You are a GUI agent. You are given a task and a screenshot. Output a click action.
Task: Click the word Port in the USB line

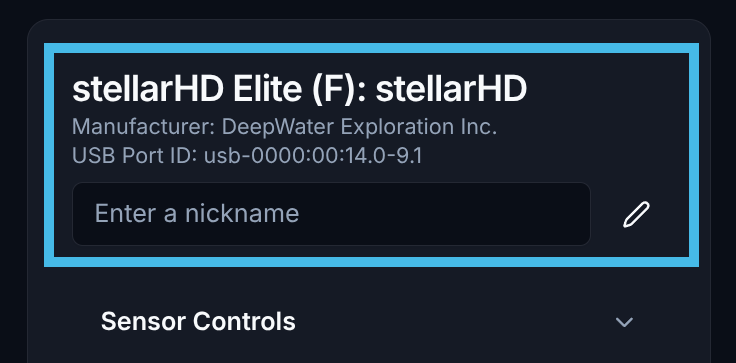[x=138, y=156]
